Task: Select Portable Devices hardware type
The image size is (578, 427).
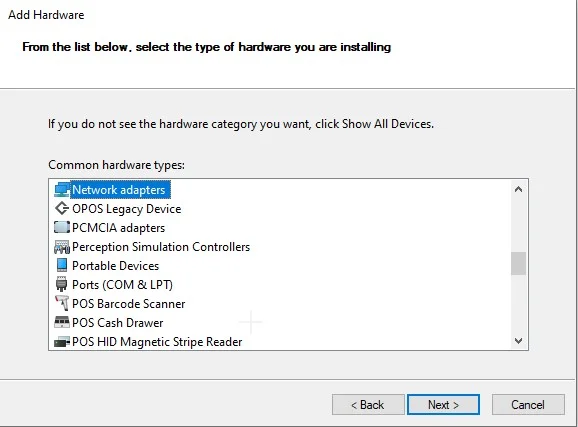Action: pos(115,265)
